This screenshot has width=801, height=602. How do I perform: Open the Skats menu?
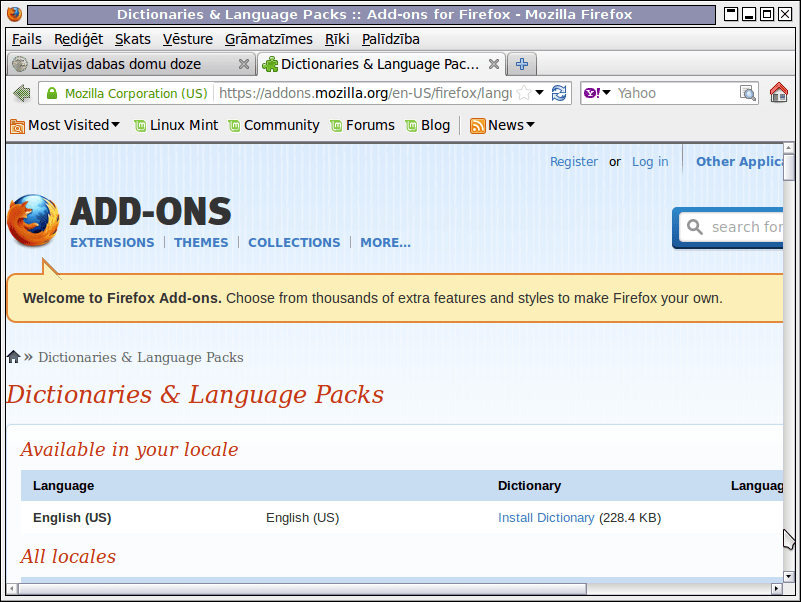click(132, 39)
